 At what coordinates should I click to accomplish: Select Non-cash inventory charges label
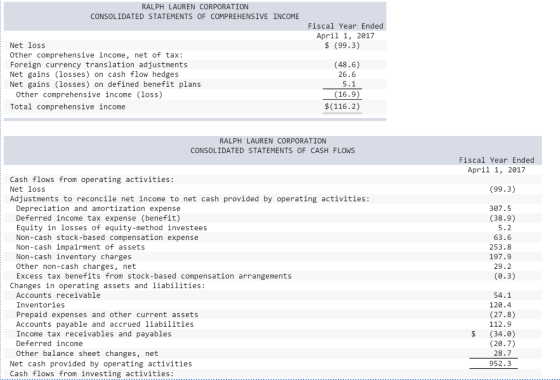pos(74,257)
